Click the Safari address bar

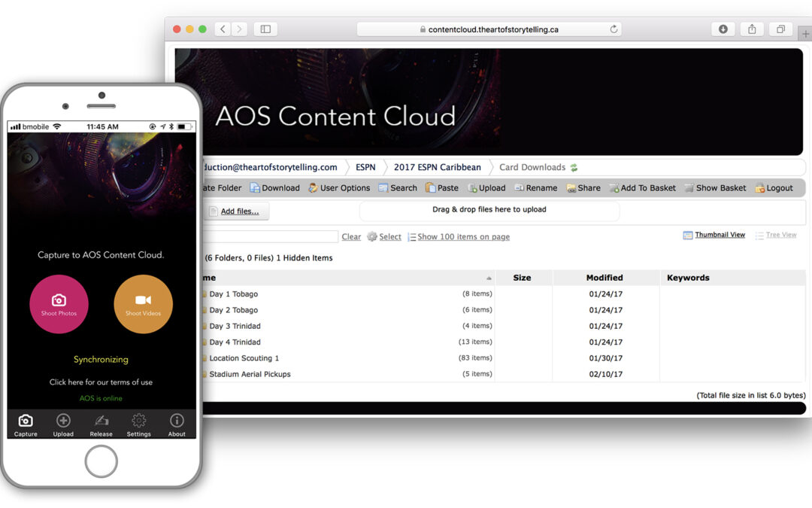[489, 29]
